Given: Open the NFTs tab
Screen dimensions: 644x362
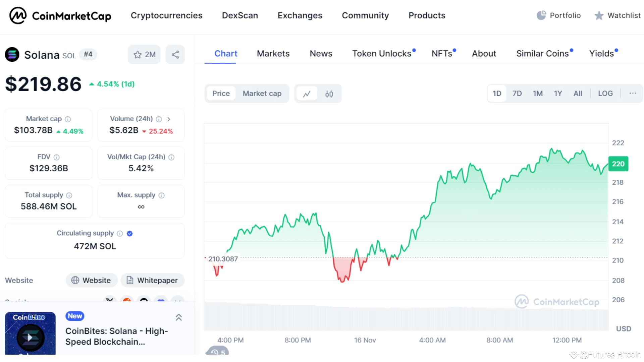Looking at the screenshot, I should coord(443,54).
